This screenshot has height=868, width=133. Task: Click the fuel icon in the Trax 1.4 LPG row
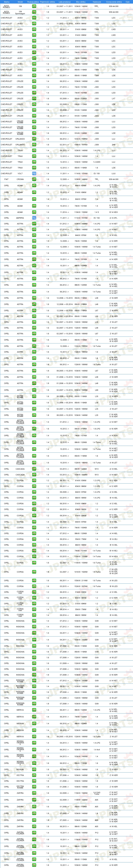pyautogui.click(x=34, y=151)
